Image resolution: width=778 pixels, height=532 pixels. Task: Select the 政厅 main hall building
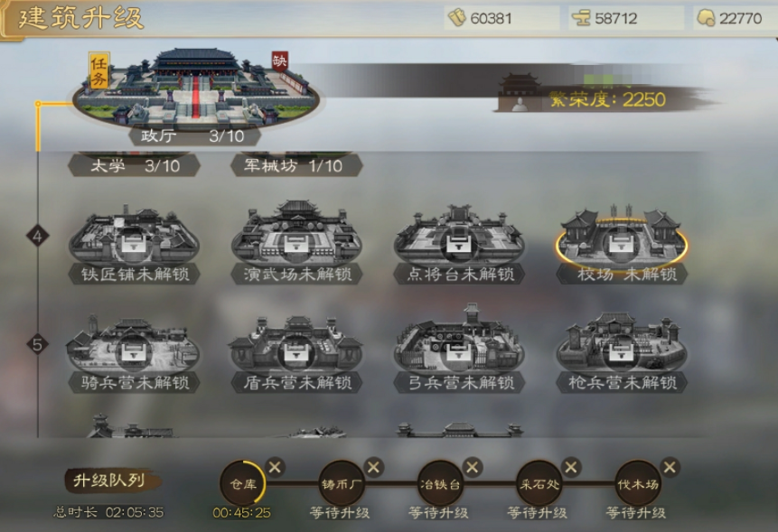pyautogui.click(x=196, y=87)
